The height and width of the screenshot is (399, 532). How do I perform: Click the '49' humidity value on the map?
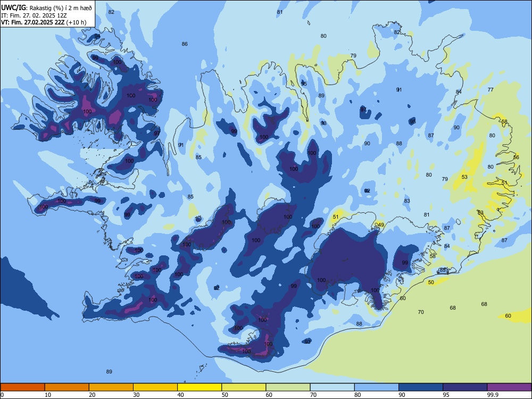pyautogui.click(x=381, y=225)
